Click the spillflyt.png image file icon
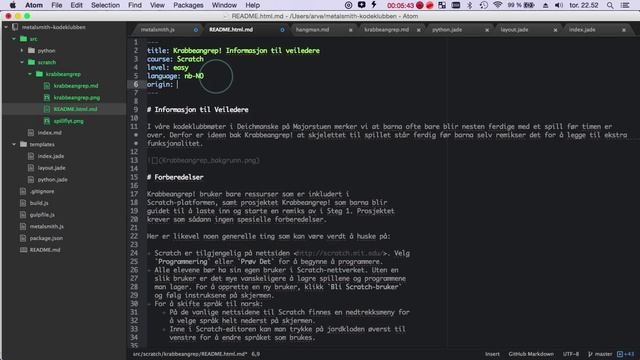Viewport: 640px width, 360px height. [x=47, y=121]
